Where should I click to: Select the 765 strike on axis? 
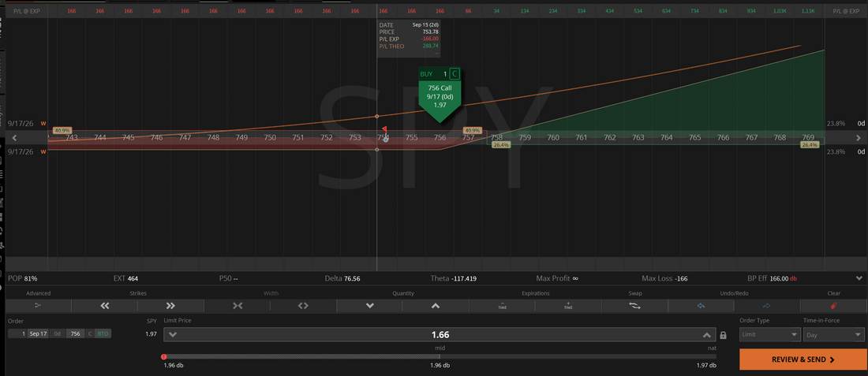tap(694, 137)
